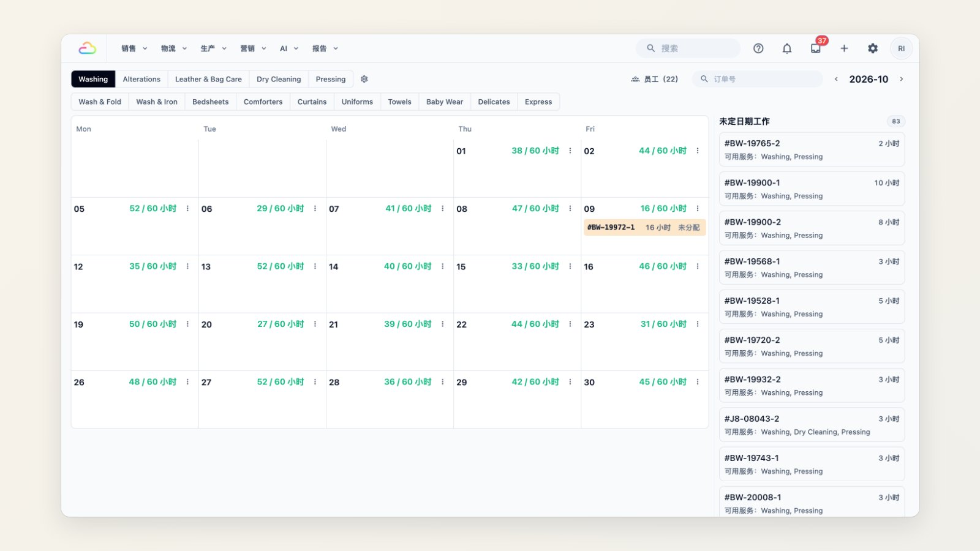Open unscheduled job #BW-19900-2
The image size is (980, 551).
click(812, 228)
